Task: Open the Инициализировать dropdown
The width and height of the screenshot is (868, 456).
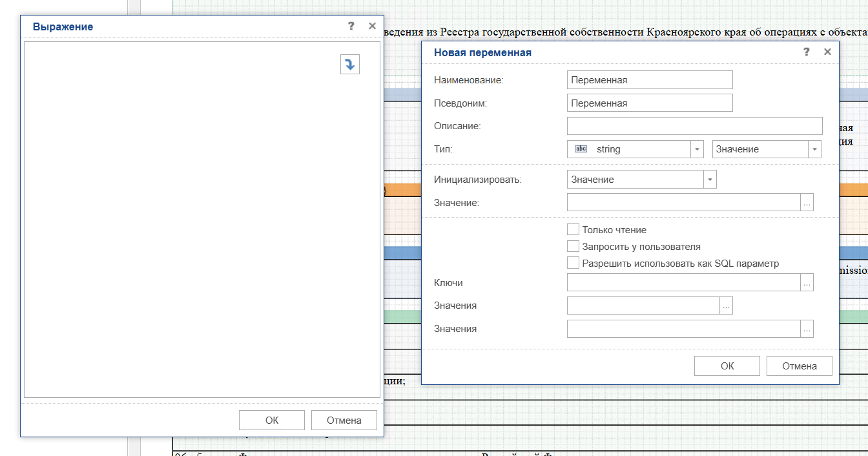Action: pos(710,180)
